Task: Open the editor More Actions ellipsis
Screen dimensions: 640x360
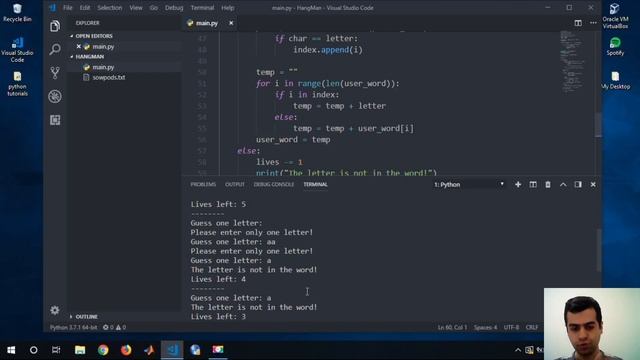Action: pyautogui.click(x=593, y=23)
